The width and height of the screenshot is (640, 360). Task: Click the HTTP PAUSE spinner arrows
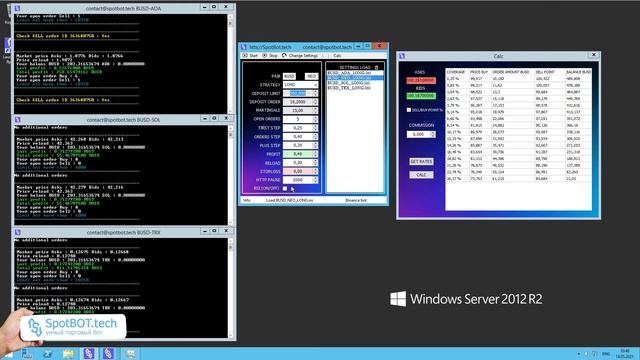point(316,180)
